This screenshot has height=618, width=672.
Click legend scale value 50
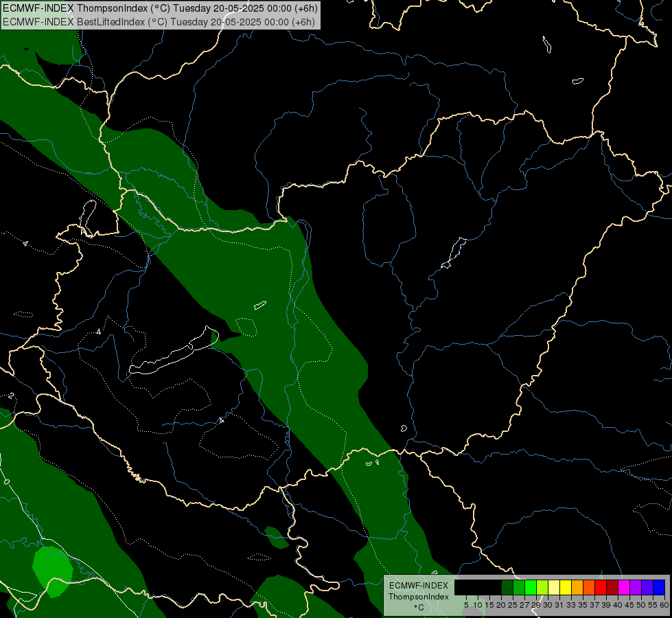click(x=641, y=605)
